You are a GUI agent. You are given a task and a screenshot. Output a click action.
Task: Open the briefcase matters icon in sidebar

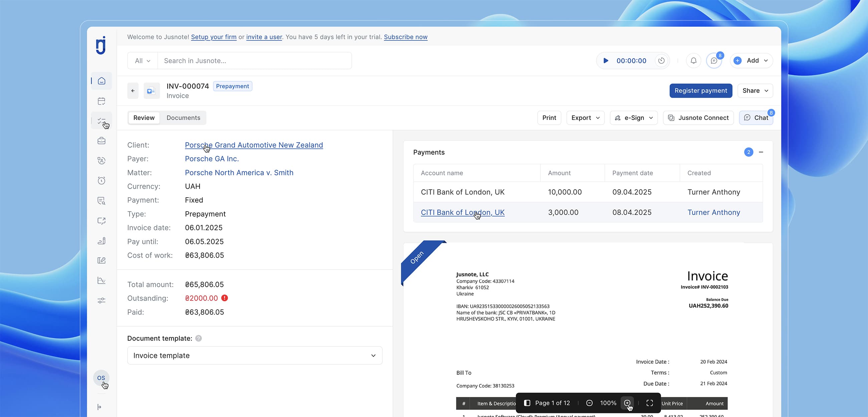[x=101, y=141]
